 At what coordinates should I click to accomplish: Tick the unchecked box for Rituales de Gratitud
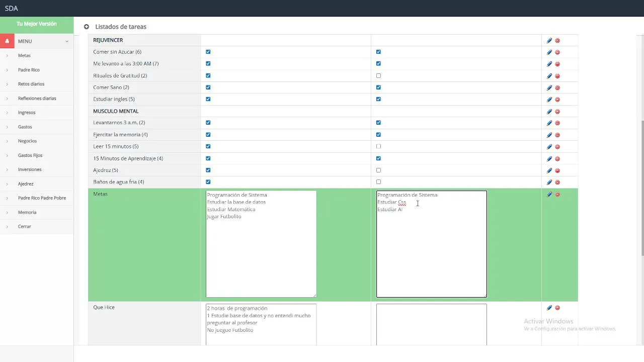pyautogui.click(x=378, y=75)
